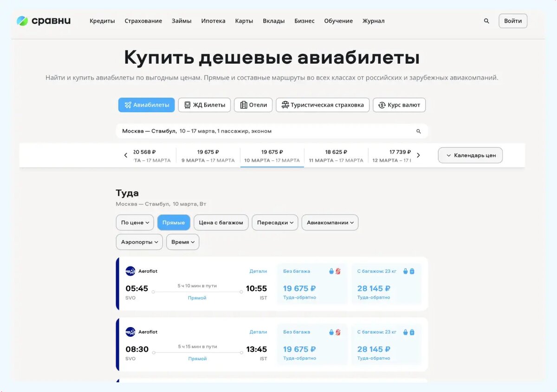The width and height of the screenshot is (557, 392).
Task: Open Курс валют tab
Action: coord(399,105)
